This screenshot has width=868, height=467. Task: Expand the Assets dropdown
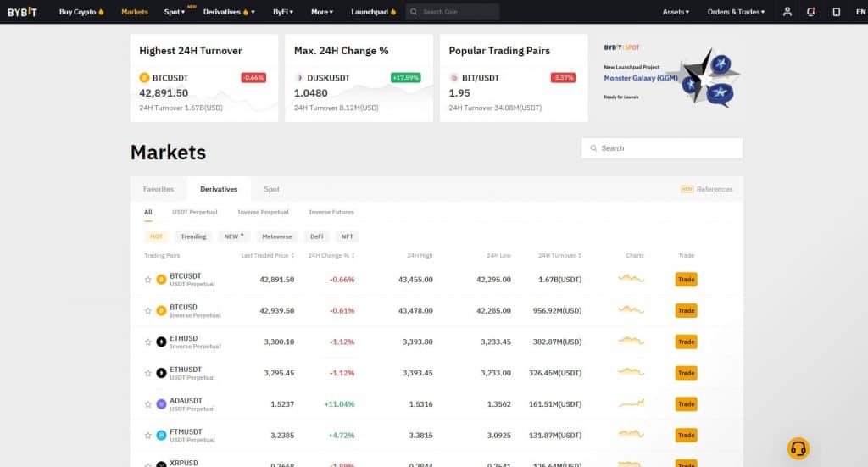click(676, 12)
